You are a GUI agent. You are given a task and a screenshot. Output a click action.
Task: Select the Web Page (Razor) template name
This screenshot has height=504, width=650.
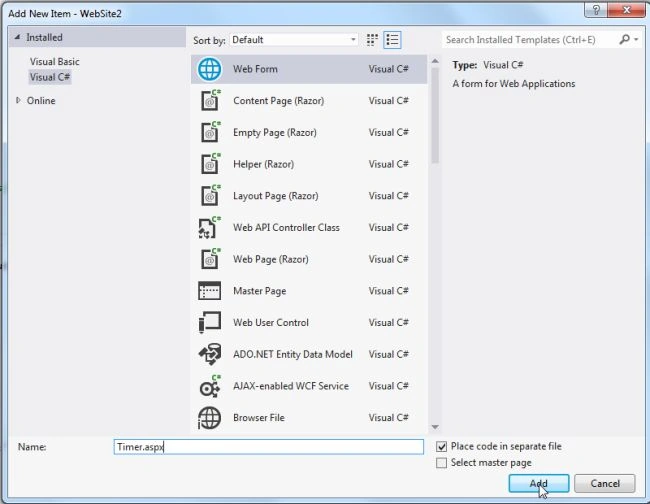(271, 259)
